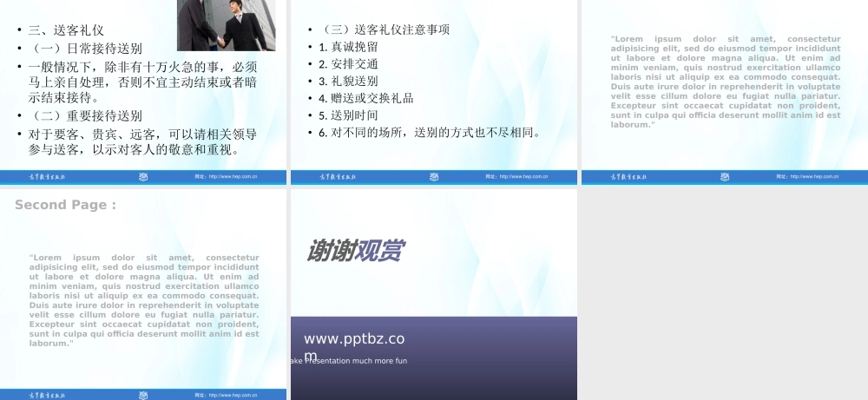The width and height of the screenshot is (868, 400).
Task: Click the publisher logo in the 注意事项 slide footer
Action: [x=338, y=177]
